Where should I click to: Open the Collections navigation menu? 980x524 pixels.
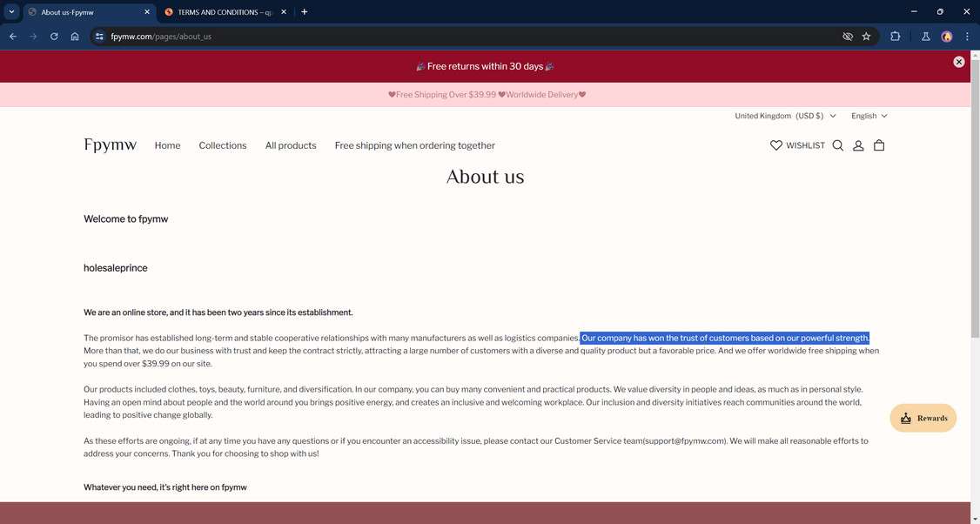222,145
